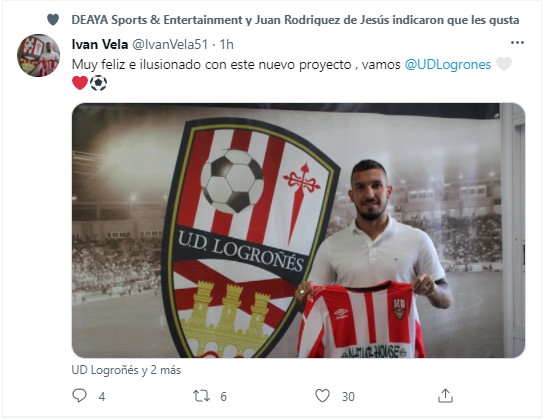Click the retweet arrows icon
The image size is (545, 419).
click(x=202, y=396)
